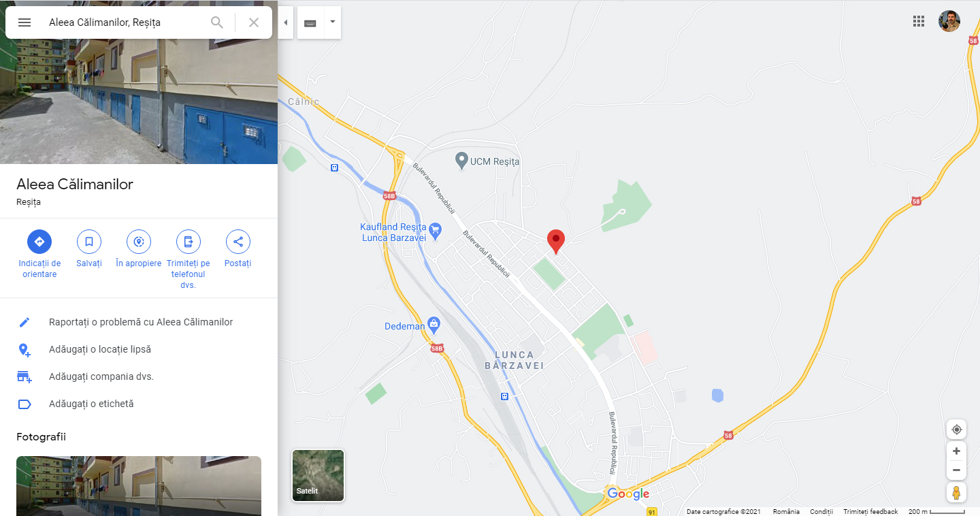The height and width of the screenshot is (516, 980).
Task: Toggle the on-screen keyboard input tool
Action: (310, 22)
